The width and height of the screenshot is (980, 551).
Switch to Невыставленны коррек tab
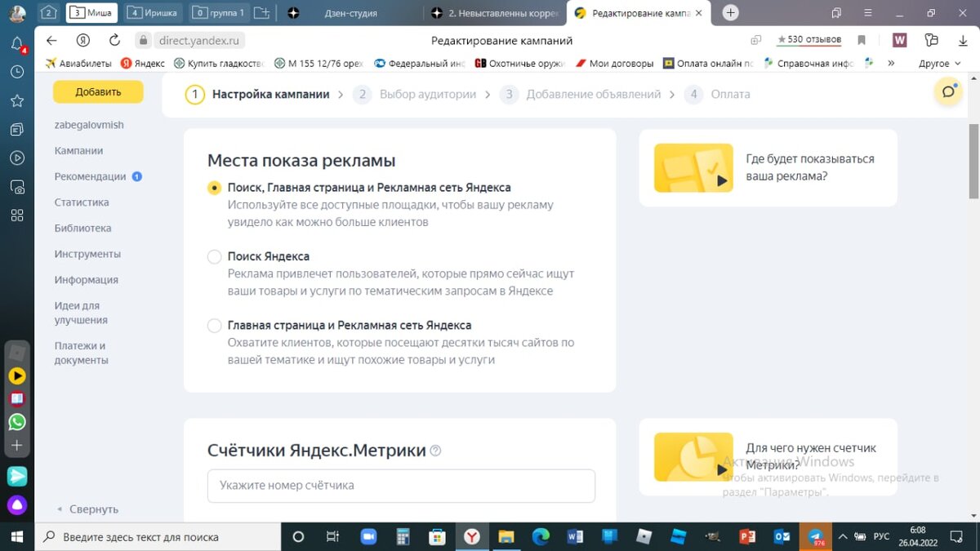pos(497,13)
